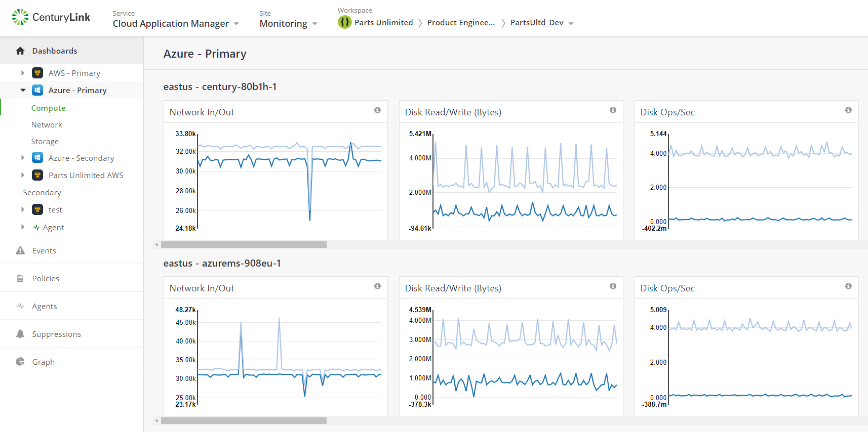This screenshot has width=868, height=432.
Task: Click the Agents pulse icon
Action: (x=20, y=306)
